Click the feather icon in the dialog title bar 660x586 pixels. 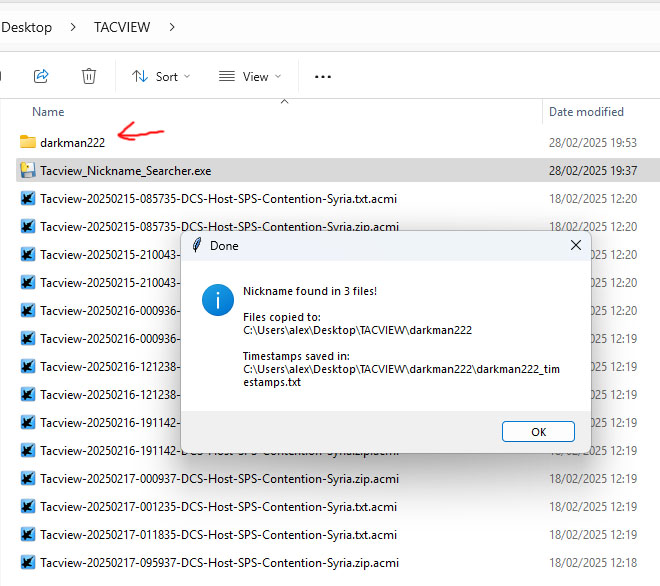coord(198,245)
